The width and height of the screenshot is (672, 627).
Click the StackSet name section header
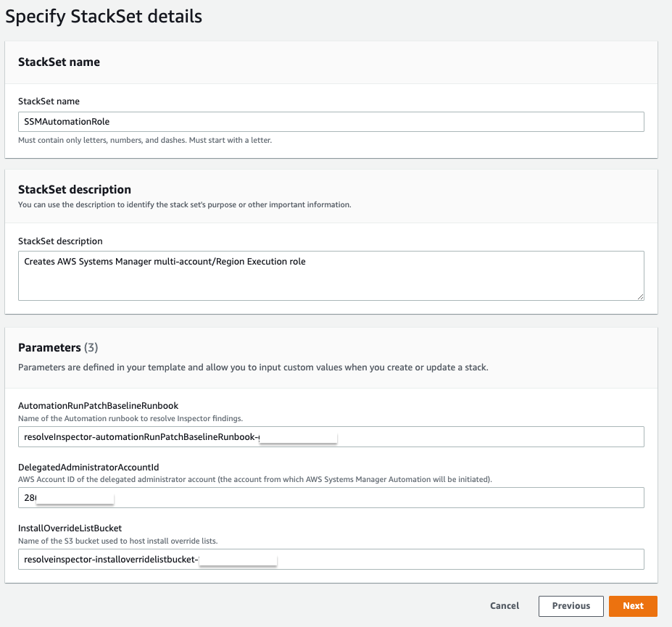point(57,62)
